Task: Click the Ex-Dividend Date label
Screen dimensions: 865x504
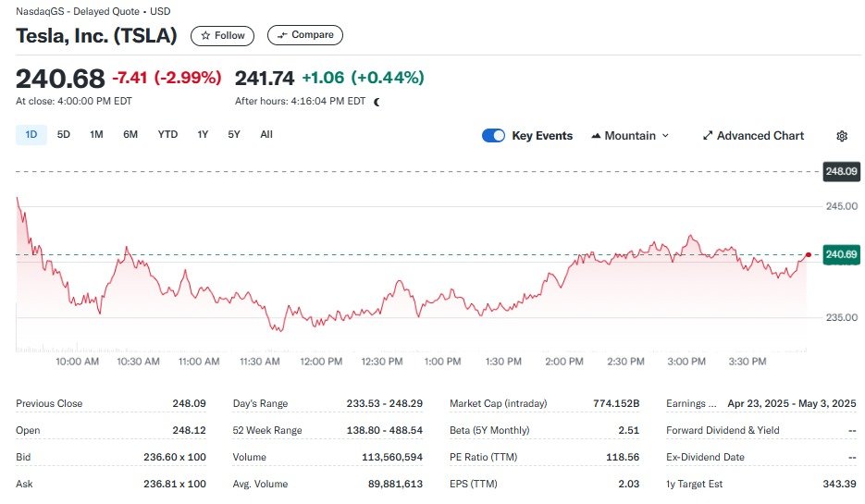Action: pos(705,457)
